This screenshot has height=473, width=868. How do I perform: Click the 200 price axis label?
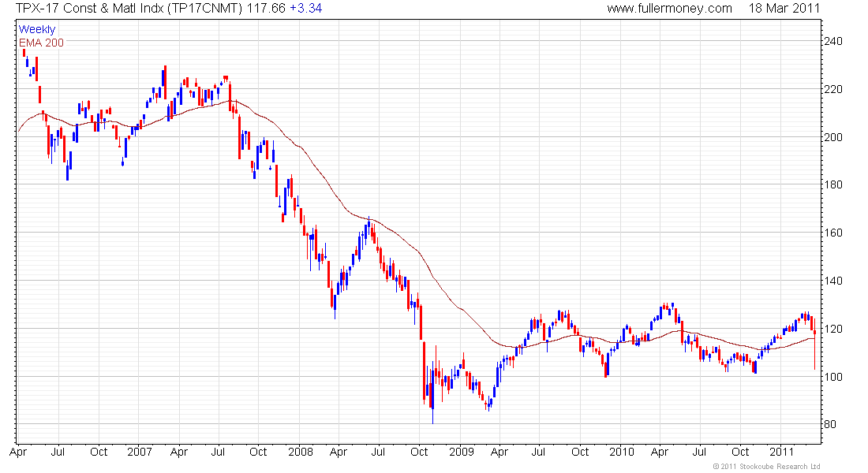833,137
